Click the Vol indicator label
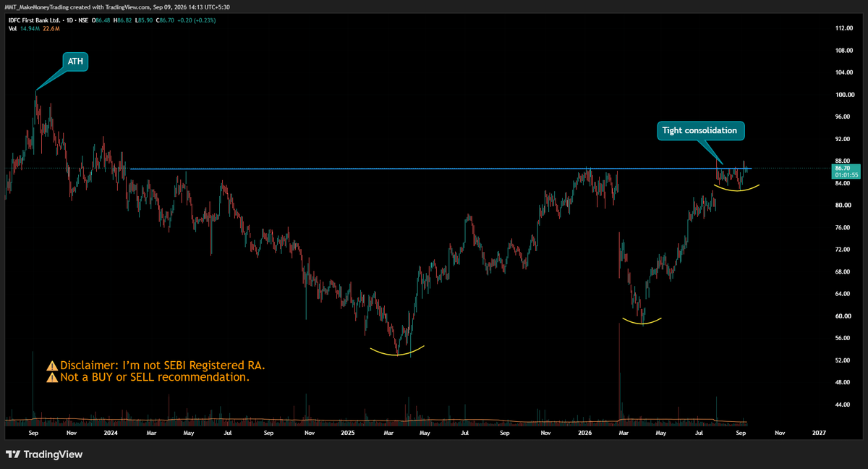The height and width of the screenshot is (469, 868). 12,29
